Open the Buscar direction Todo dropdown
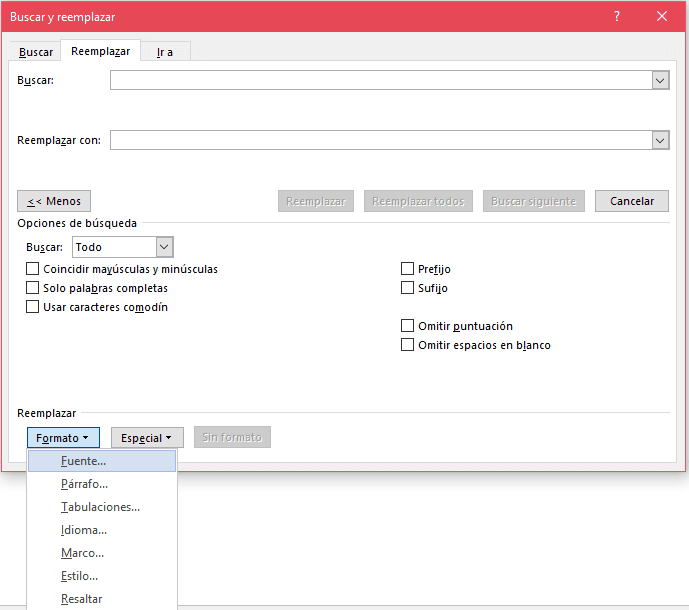689x610 pixels. click(x=123, y=247)
